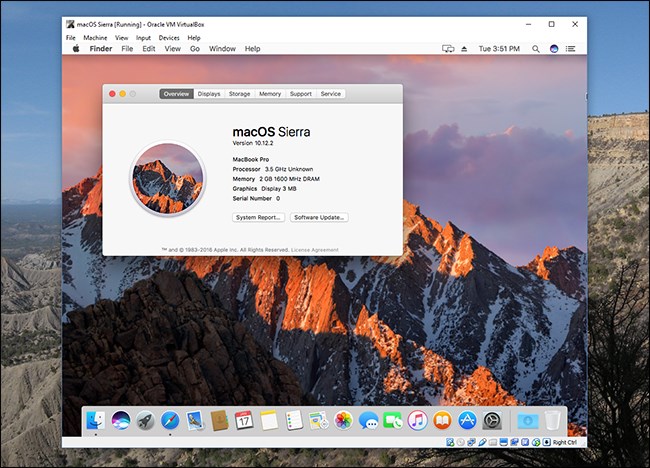650x468 pixels.
Task: Open Safari compass icon in Dock
Action: (170, 420)
